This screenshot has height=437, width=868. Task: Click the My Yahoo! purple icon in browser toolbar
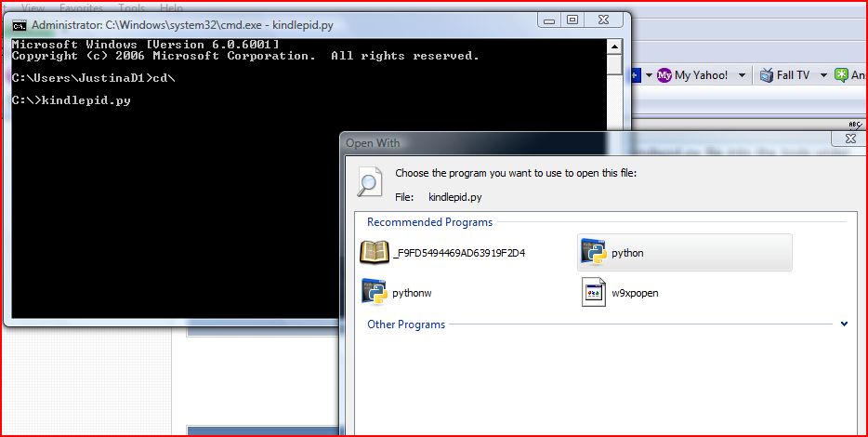pyautogui.click(x=664, y=75)
